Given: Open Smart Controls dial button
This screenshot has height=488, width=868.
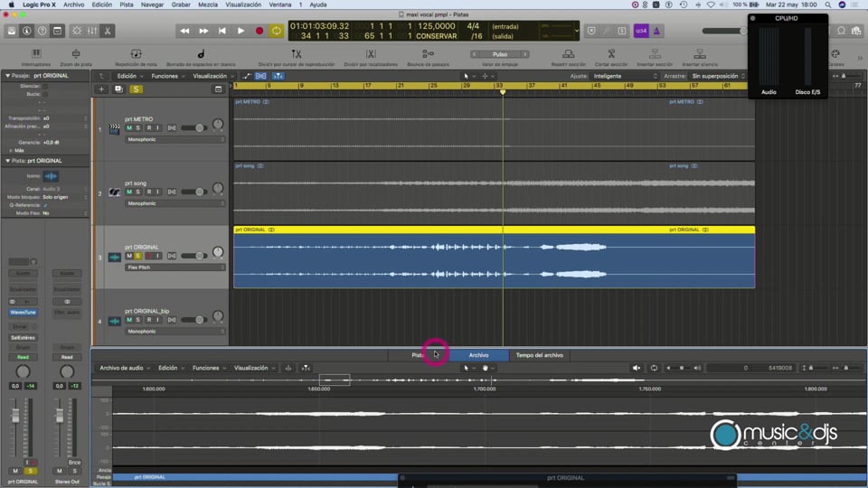Looking at the screenshot, I should 77,31.
